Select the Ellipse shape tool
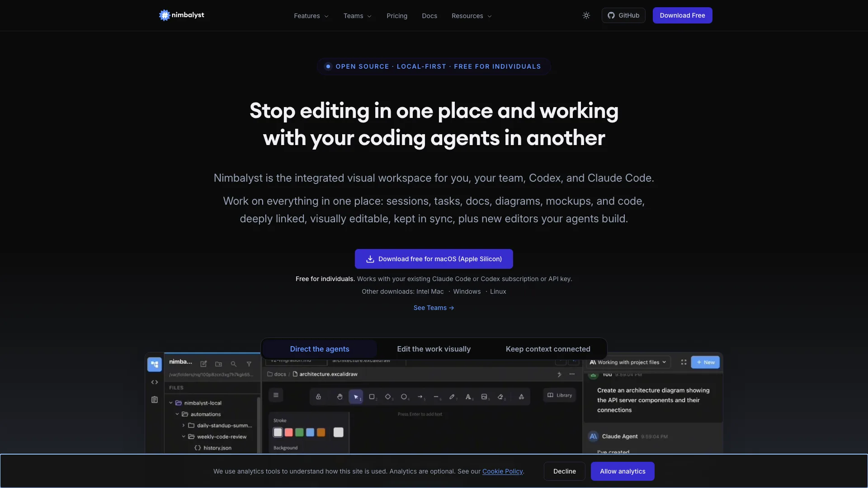Screen dimensions: 868x488 tap(404, 397)
